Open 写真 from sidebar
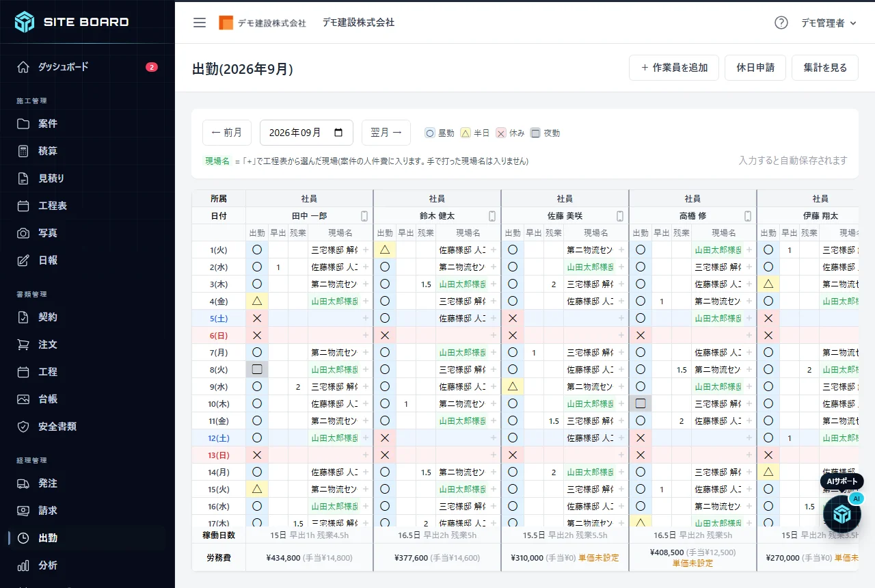The image size is (875, 588). (x=87, y=233)
